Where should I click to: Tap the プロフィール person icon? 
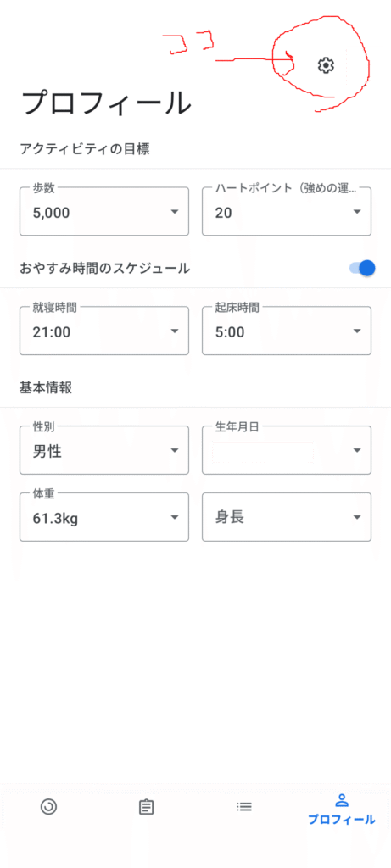pos(342,800)
